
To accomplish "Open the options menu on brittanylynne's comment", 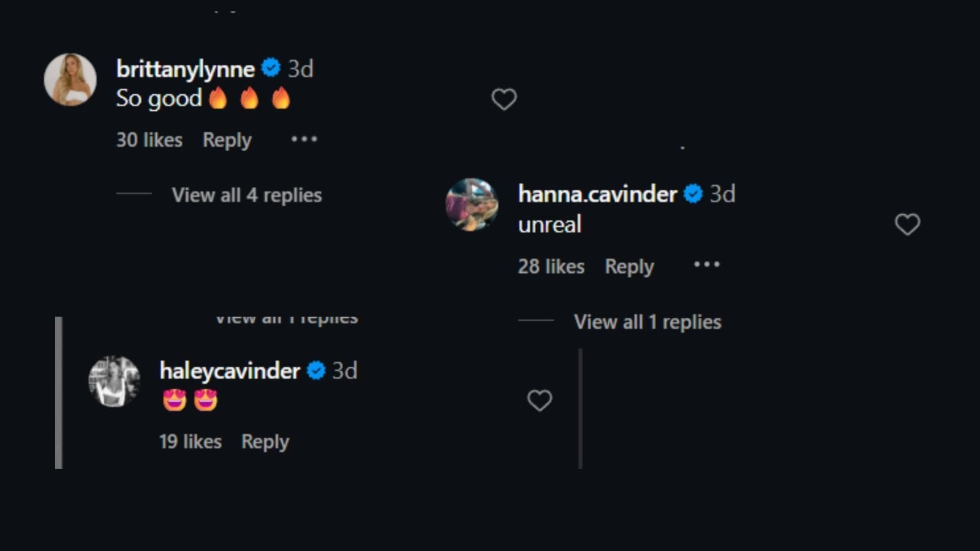I will click(x=304, y=140).
